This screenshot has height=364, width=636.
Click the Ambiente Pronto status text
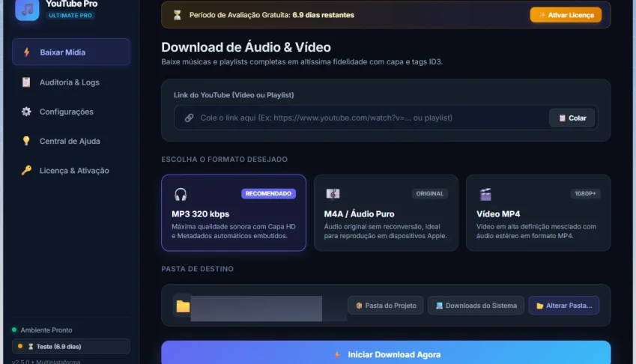(x=46, y=330)
